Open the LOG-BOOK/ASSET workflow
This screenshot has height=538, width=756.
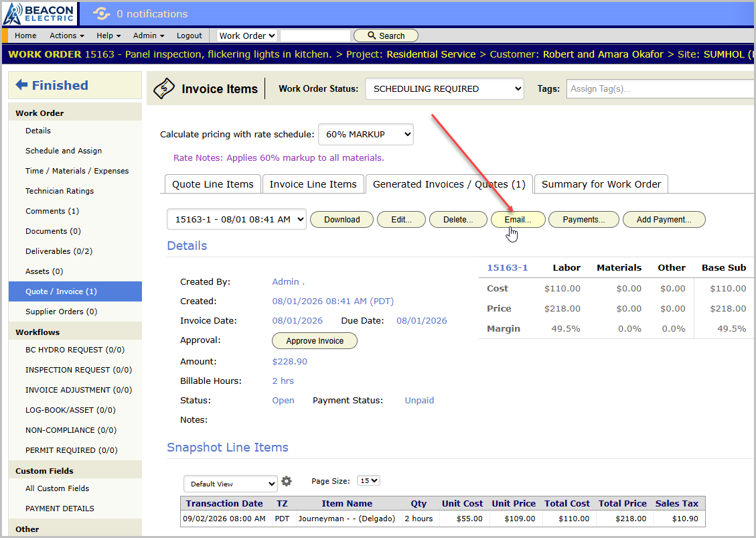(x=70, y=410)
